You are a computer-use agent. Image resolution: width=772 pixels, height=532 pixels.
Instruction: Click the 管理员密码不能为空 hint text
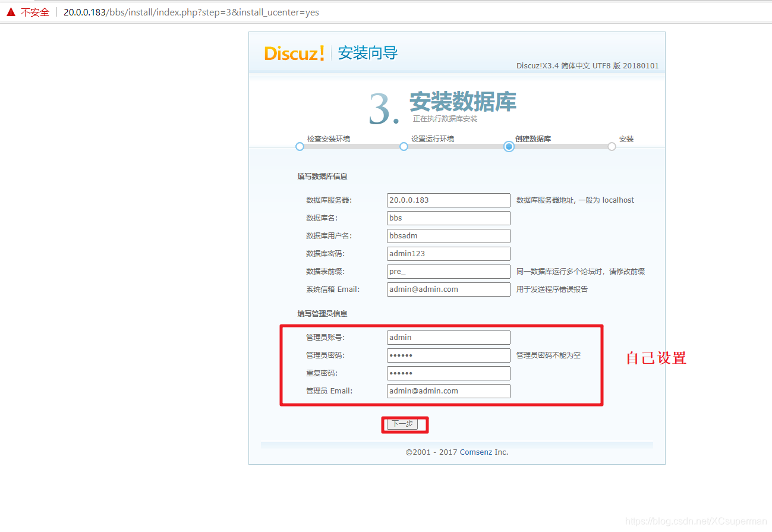coord(549,355)
